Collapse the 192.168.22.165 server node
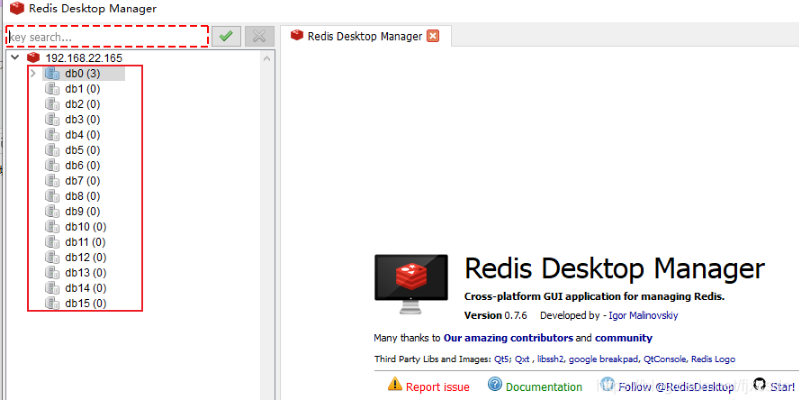Screen dimensions: 799x404 15,58
